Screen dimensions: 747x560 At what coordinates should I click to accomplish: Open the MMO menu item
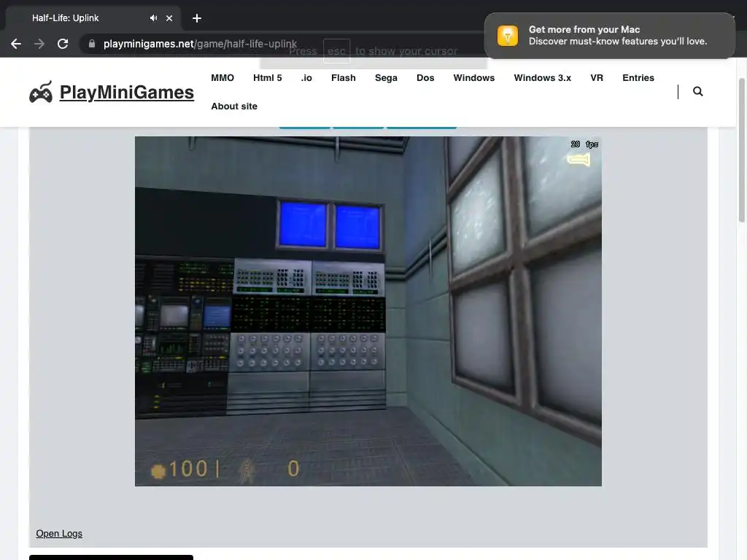(x=222, y=77)
